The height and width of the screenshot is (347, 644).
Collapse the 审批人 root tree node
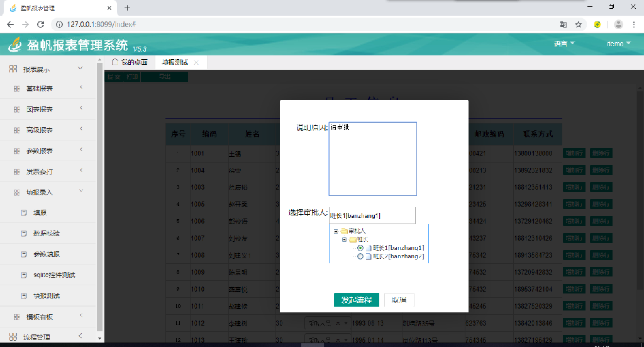(x=336, y=231)
